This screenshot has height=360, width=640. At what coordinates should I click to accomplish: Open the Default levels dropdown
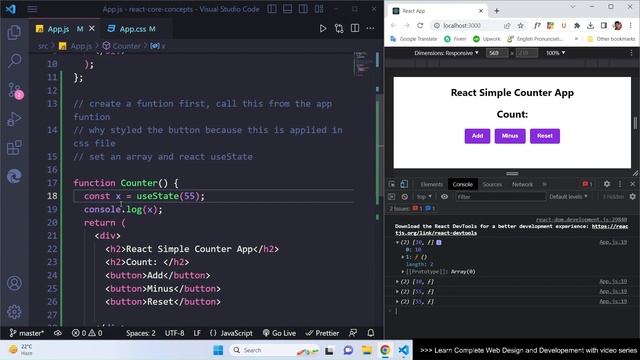[x=568, y=197]
